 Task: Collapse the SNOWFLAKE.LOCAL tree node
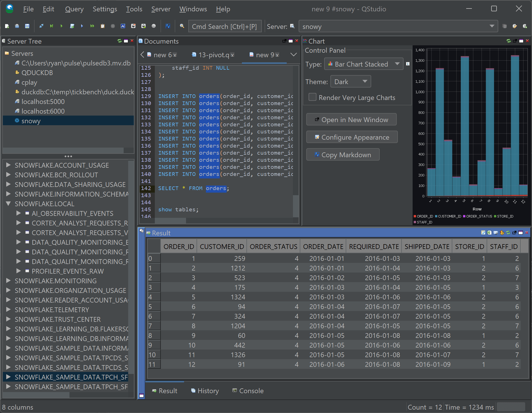8,204
